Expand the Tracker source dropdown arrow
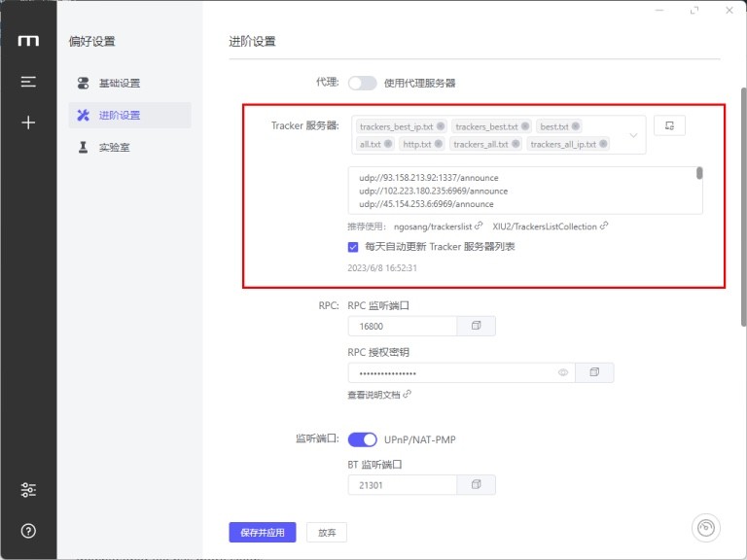The width and height of the screenshot is (747, 560). click(x=633, y=135)
